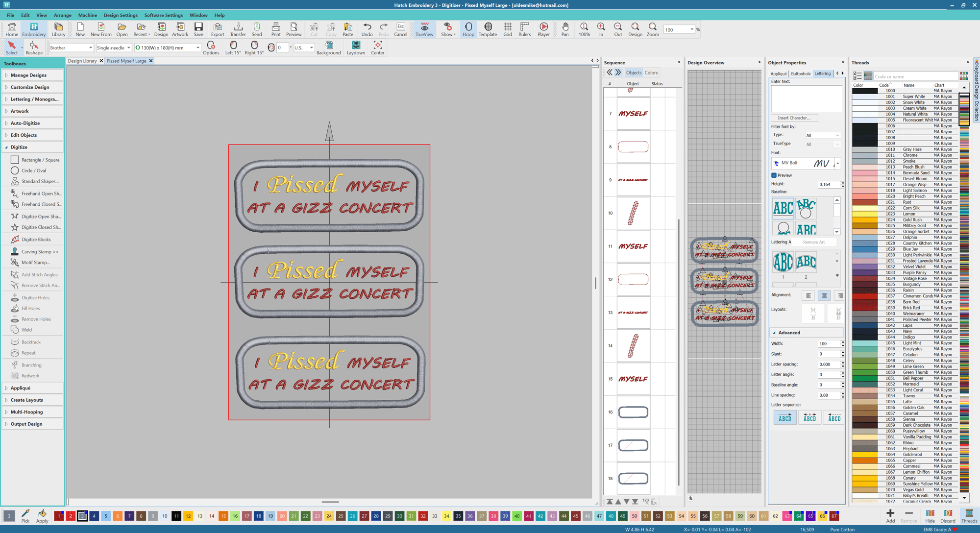The width and height of the screenshot is (980, 533).
Task: Click the Remove Art button
Action: pyautogui.click(x=813, y=242)
